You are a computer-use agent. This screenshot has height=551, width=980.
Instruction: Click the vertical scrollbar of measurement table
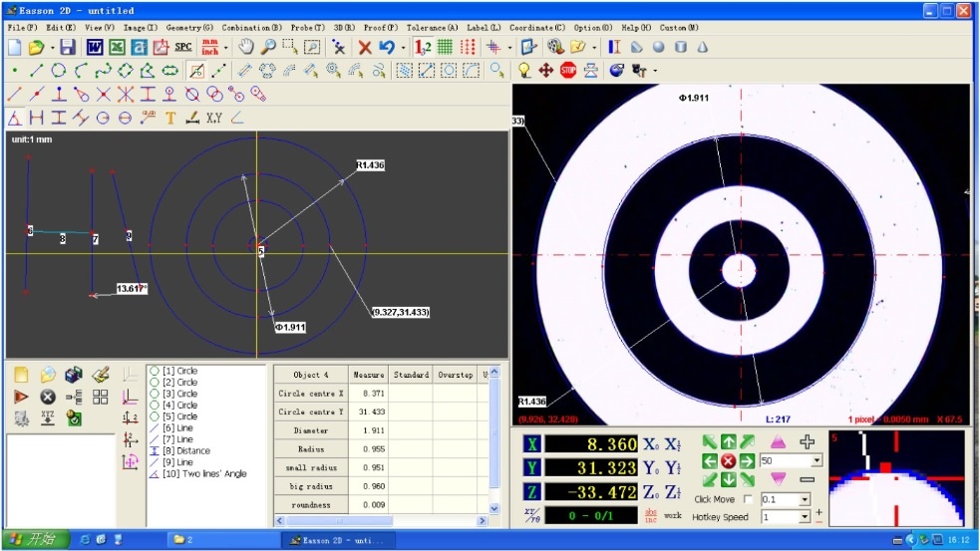[494, 439]
